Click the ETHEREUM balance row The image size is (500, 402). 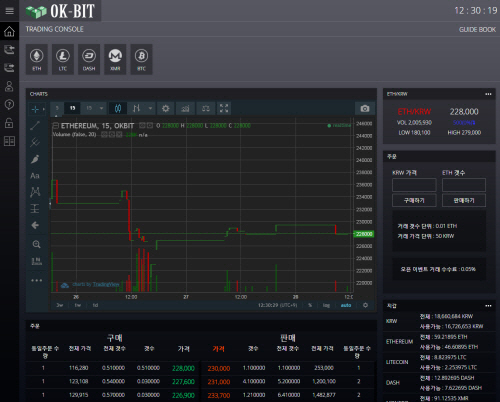click(439, 342)
